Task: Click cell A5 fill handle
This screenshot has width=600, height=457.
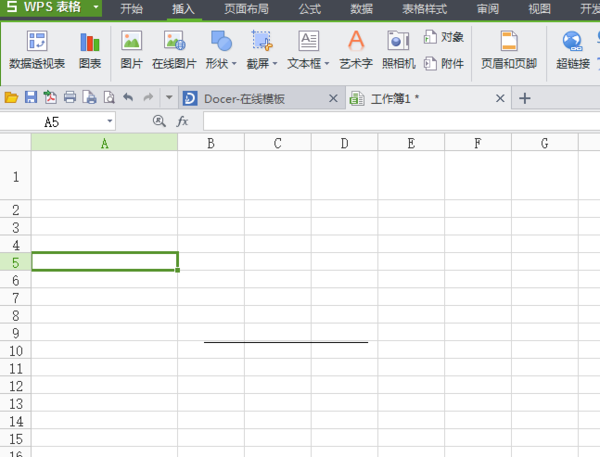Action: [178, 270]
